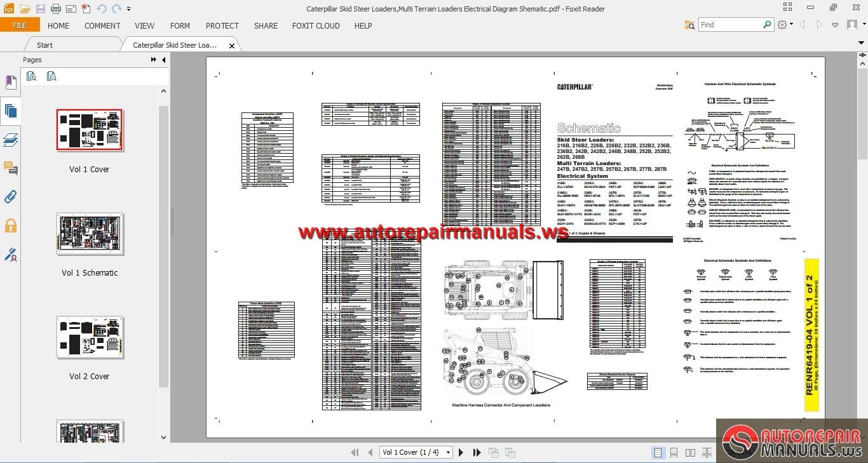Click the Redo arrow icon
The height and width of the screenshot is (463, 868).
point(116,9)
